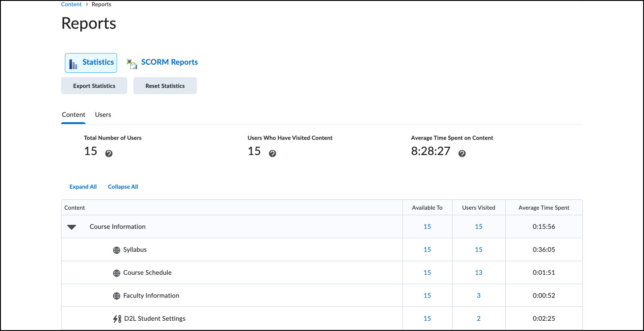Open Available To count for Course Schedule
The height and width of the screenshot is (331, 644).
click(x=427, y=273)
